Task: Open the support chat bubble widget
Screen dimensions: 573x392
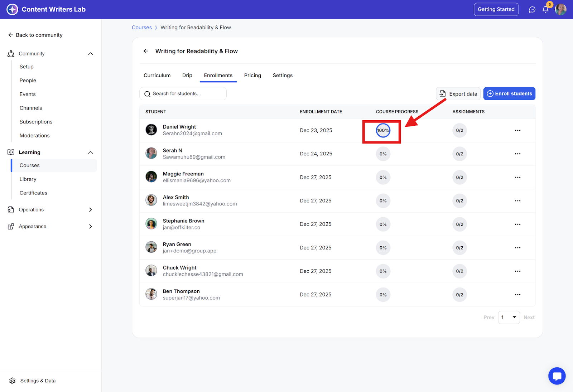Action: (557, 376)
